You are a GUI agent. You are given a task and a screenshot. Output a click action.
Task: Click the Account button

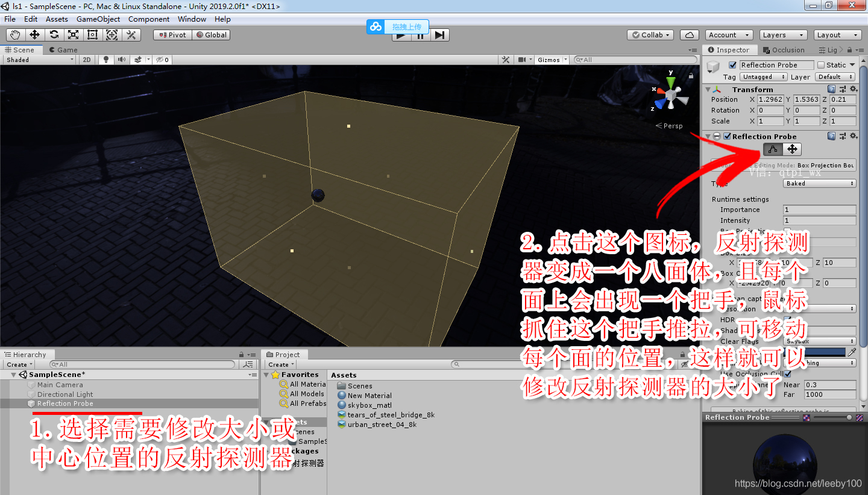[x=728, y=35]
